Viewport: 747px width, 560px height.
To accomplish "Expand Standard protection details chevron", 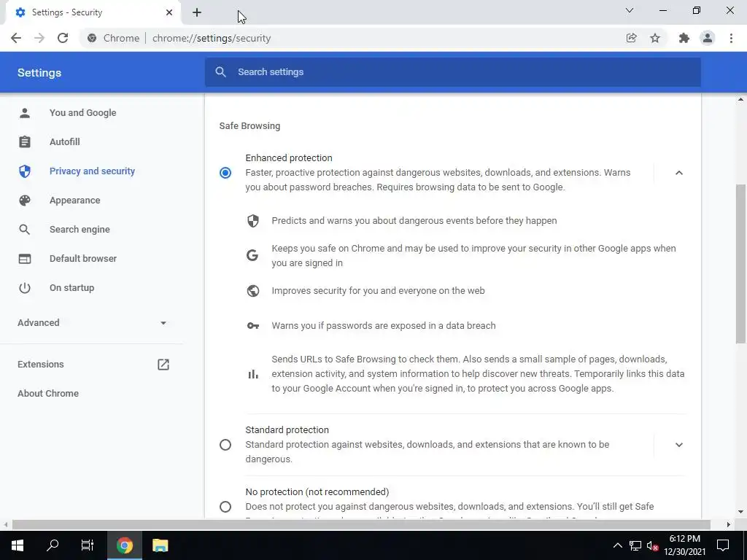I will (679, 445).
